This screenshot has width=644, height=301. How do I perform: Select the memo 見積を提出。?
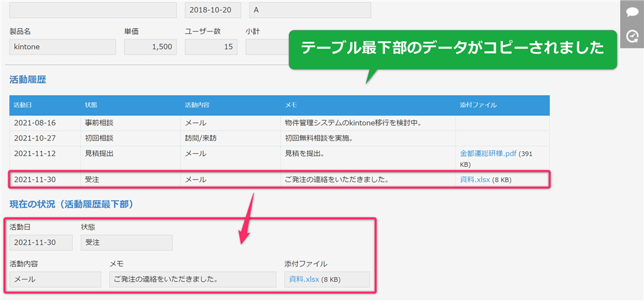click(368, 158)
